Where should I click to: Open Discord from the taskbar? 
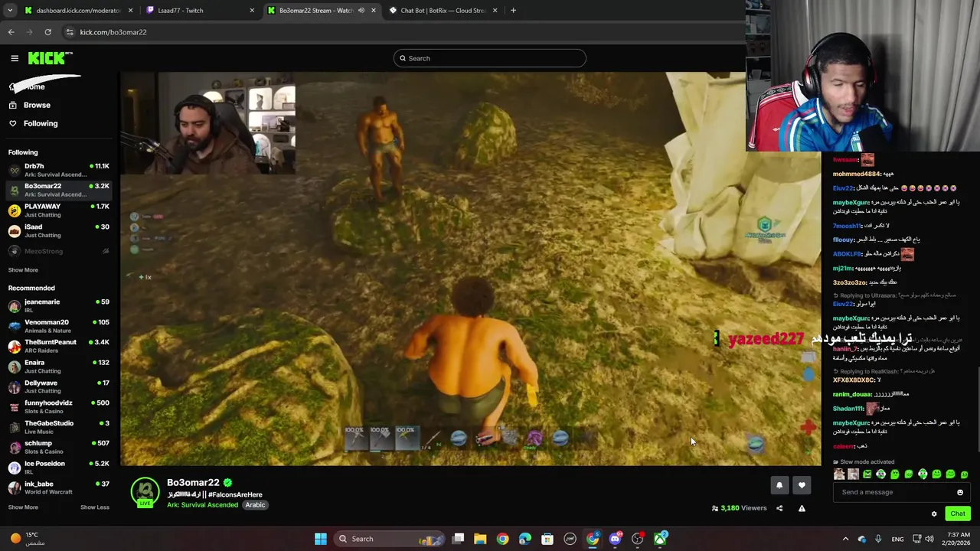pos(615,539)
